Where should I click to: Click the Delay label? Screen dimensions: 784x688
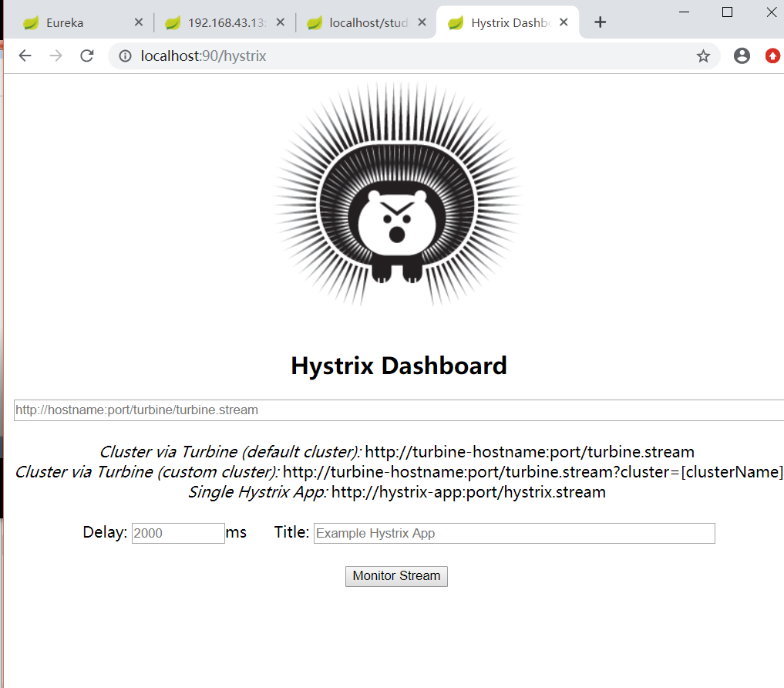(x=105, y=532)
